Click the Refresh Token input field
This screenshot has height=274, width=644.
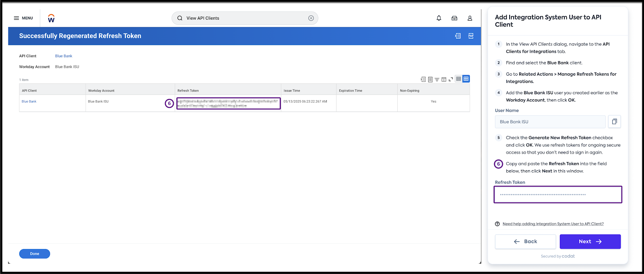point(558,194)
